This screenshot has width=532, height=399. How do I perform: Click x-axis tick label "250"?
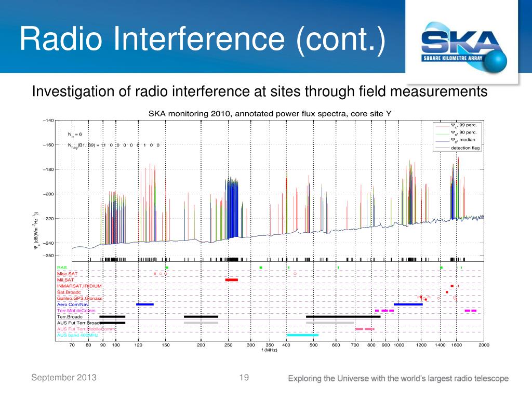229,345
